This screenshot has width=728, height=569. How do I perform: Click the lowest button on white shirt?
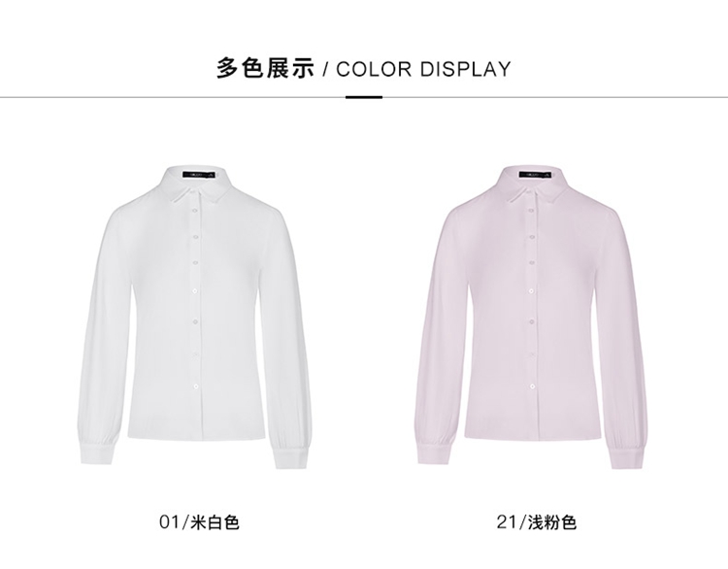195,385
